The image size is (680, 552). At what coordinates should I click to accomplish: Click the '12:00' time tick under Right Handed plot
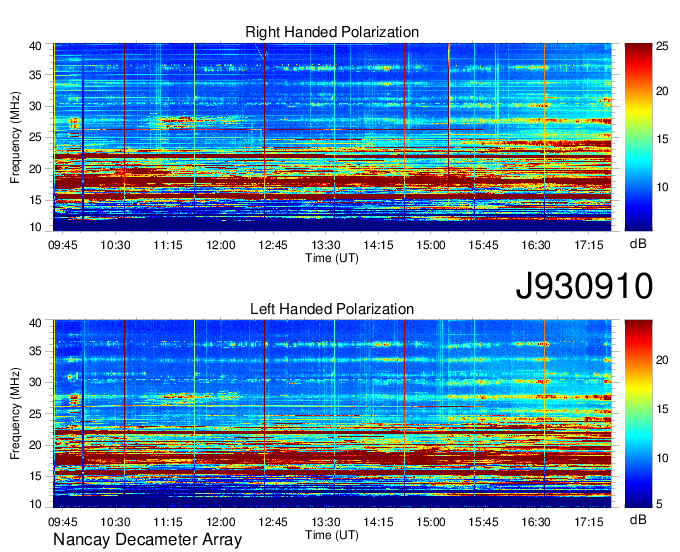click(x=221, y=245)
